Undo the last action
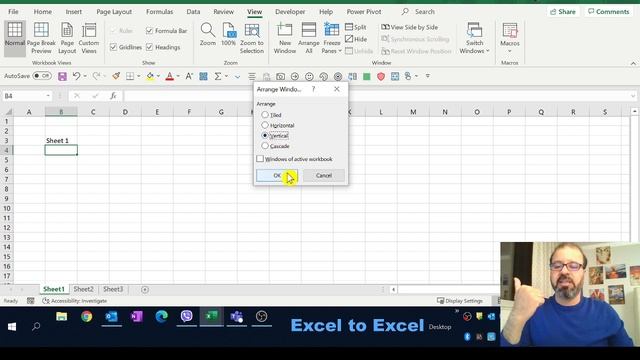This screenshot has height=360, width=640. [x=76, y=76]
